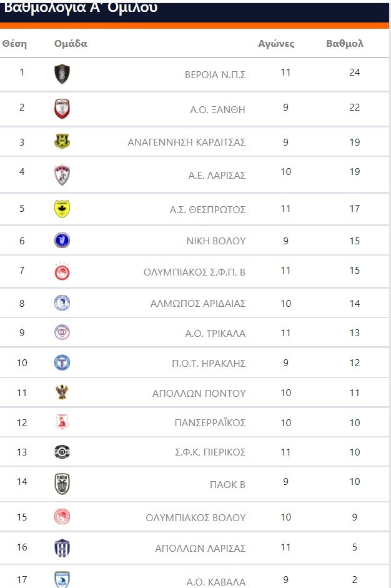
Task: Click the Α.Ε. ΛΑΡΙΣΑΣ club badge
Action: tap(62, 175)
